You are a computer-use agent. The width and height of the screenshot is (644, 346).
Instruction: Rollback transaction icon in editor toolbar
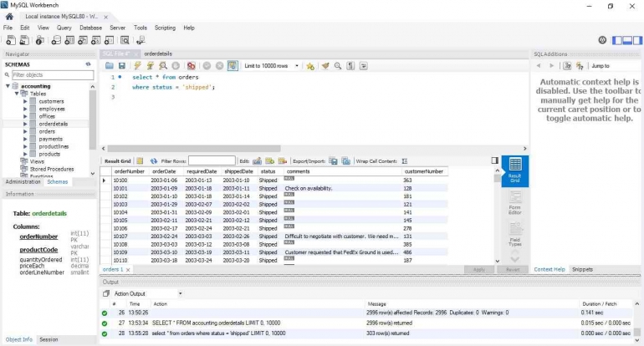[x=220, y=66]
